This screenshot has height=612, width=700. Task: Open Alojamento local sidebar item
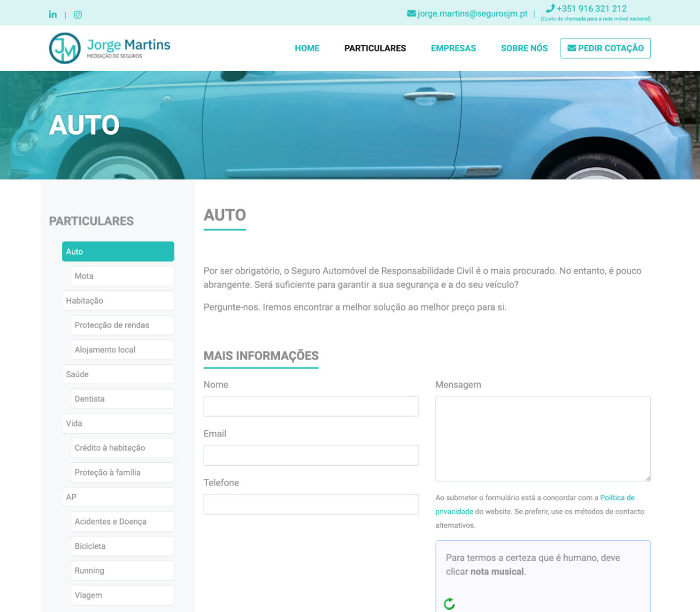click(x=123, y=350)
